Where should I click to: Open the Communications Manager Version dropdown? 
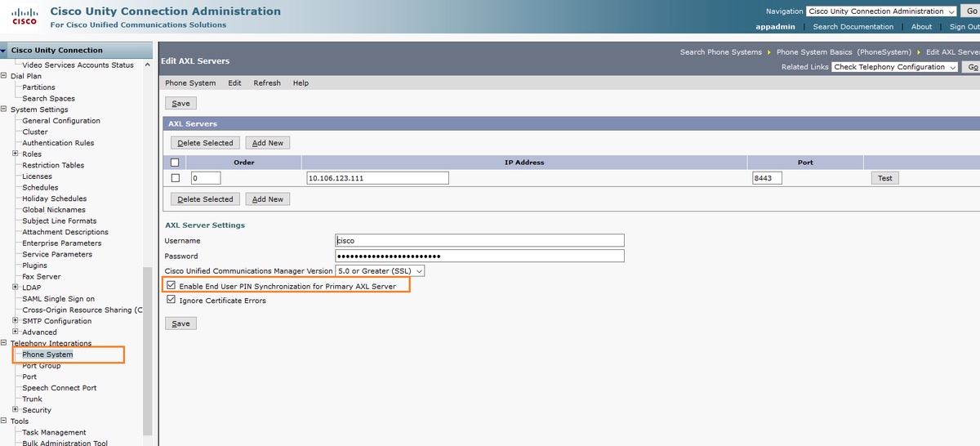[x=381, y=270]
